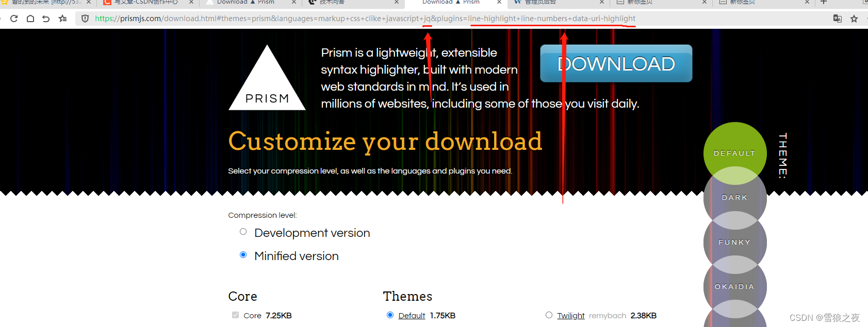Close the active Download Prism tab

click(499, 2)
